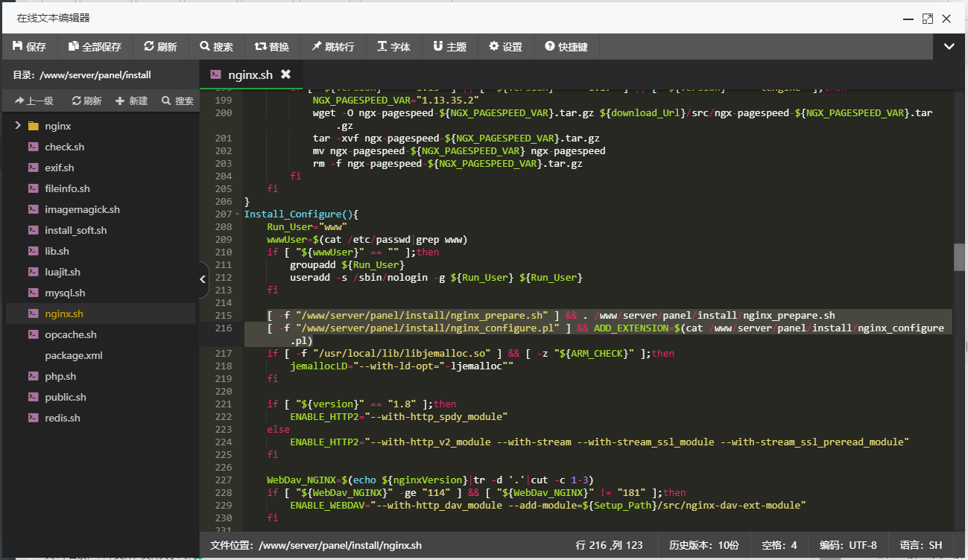Search files with sidebar 搜索 button

[x=177, y=101]
